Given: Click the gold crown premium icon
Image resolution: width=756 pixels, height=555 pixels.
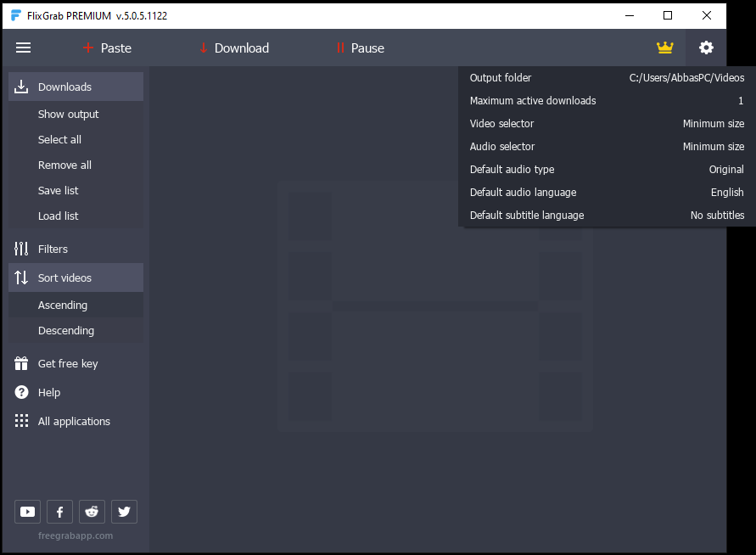Looking at the screenshot, I should click(665, 48).
